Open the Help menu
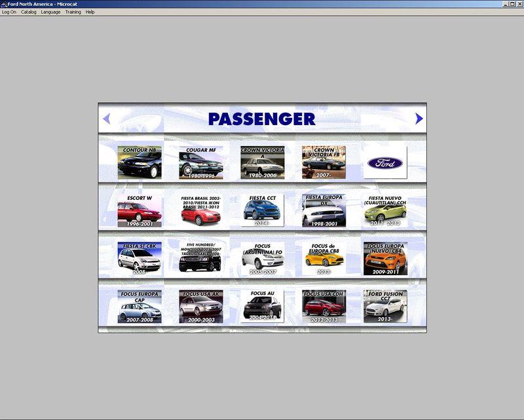Viewport: 524px width, 420px height. 90,12
